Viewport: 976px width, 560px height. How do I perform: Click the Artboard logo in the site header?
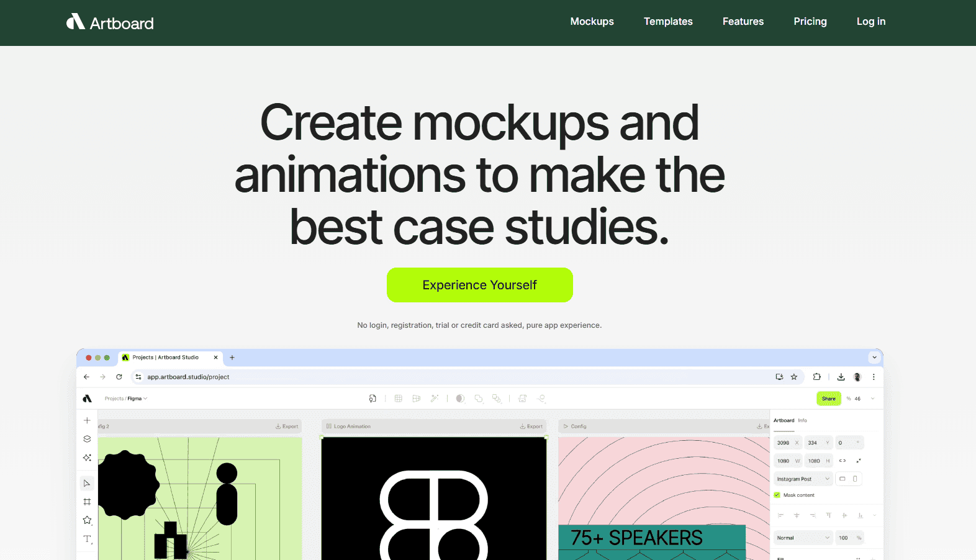click(110, 23)
